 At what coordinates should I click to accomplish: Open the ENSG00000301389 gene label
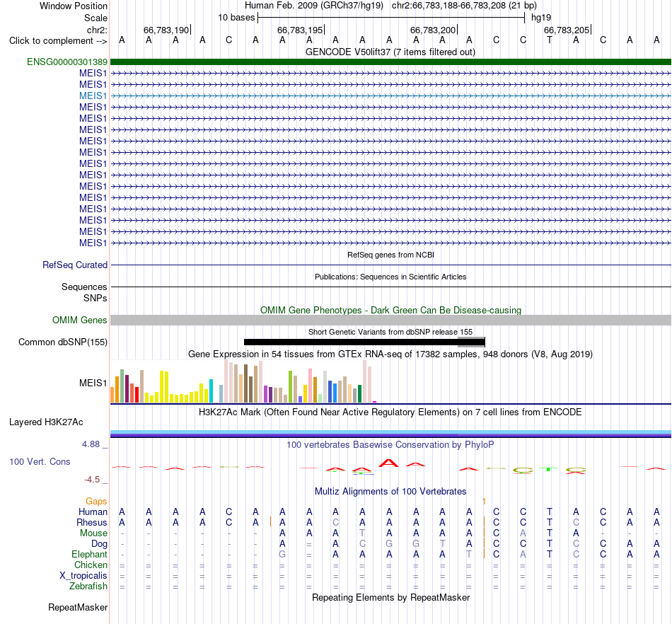67,62
